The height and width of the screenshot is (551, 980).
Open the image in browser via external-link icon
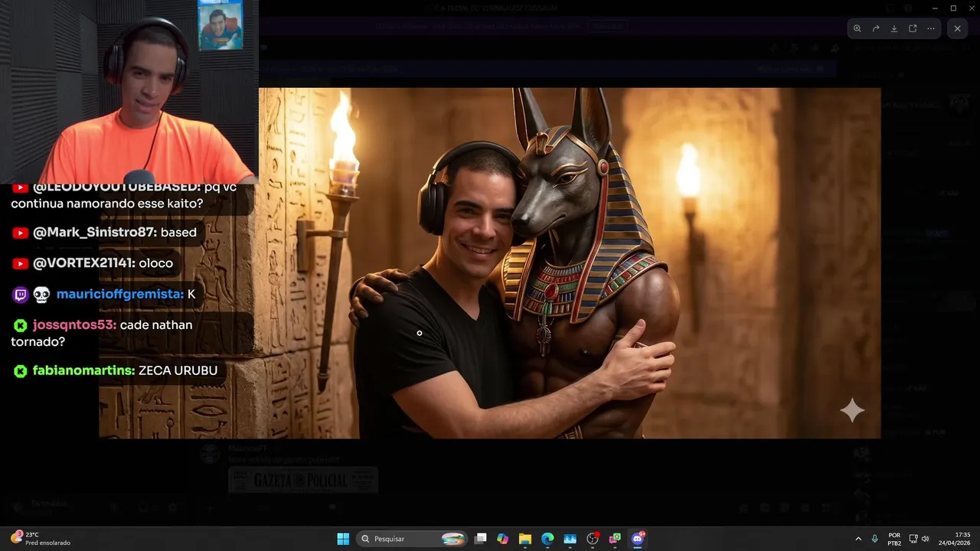coord(913,28)
